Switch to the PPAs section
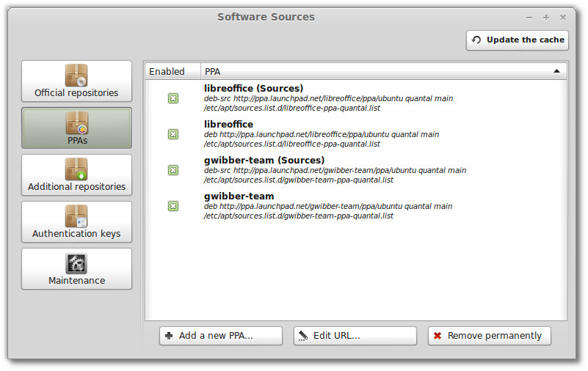The width and height of the screenshot is (588, 371). point(76,128)
